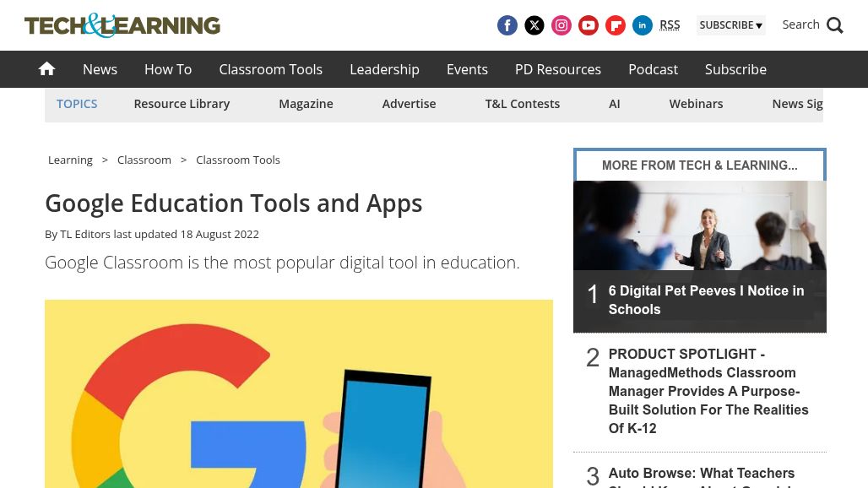Open the search magnifier icon
The image size is (868, 488).
click(834, 25)
